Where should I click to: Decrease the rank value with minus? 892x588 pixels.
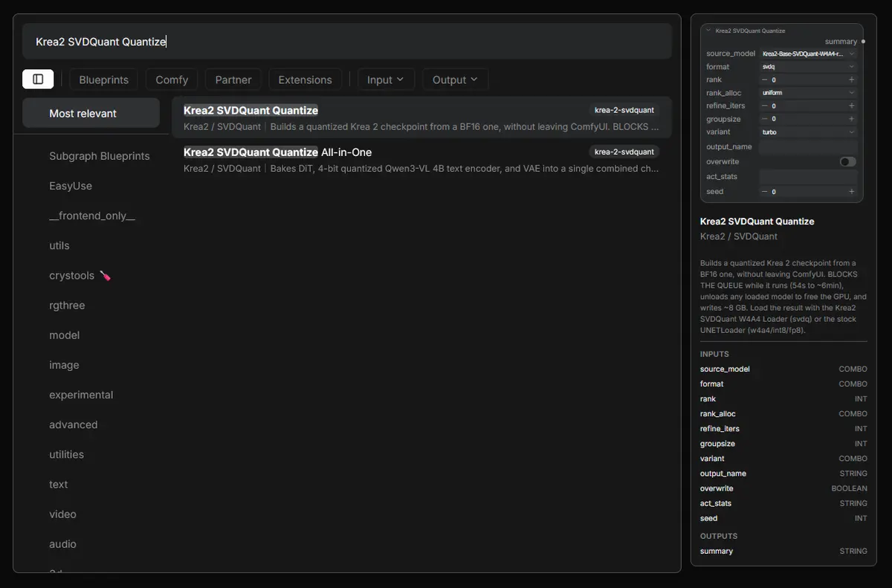(765, 80)
